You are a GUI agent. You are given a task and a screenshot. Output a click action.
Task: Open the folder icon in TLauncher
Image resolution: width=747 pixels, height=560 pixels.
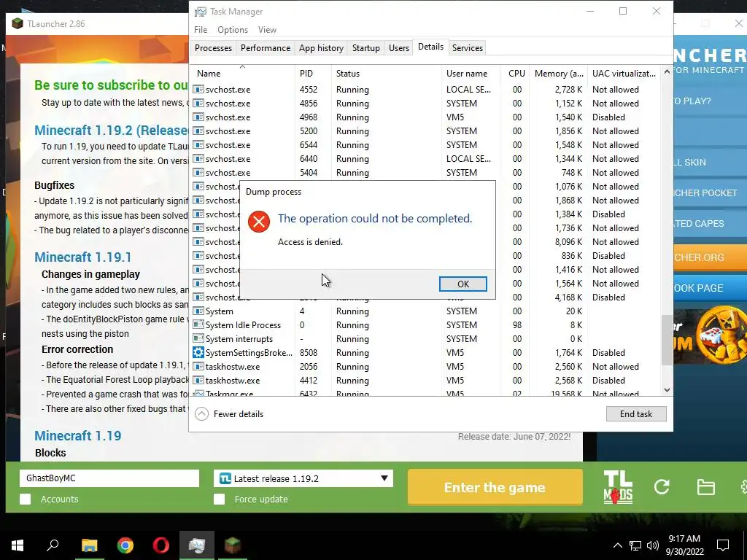[x=705, y=487]
